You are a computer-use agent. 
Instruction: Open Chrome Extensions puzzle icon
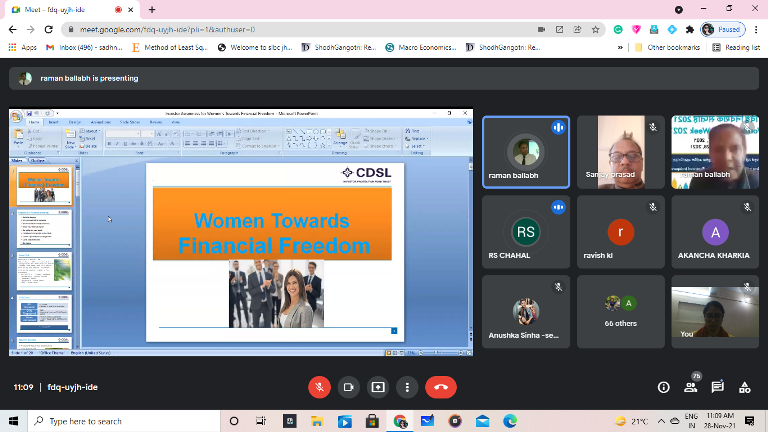click(x=690, y=29)
